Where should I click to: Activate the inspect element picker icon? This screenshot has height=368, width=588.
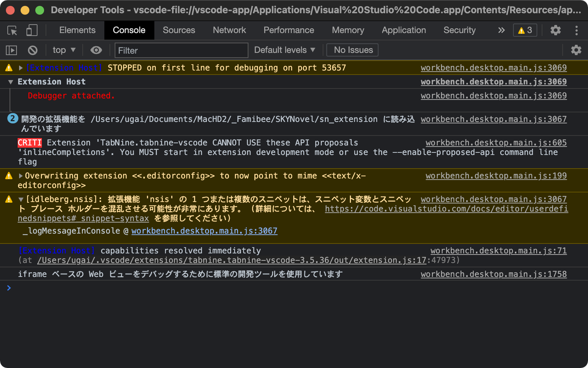(12, 30)
